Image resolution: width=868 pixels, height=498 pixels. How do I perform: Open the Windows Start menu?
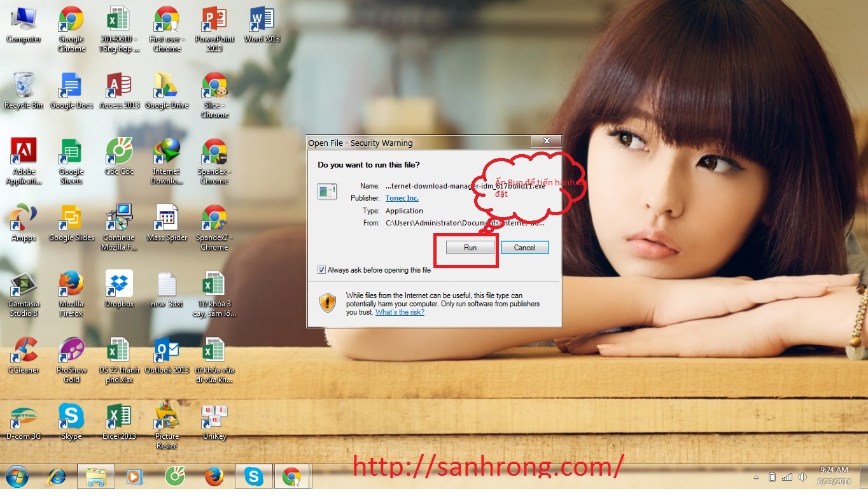coord(17,476)
